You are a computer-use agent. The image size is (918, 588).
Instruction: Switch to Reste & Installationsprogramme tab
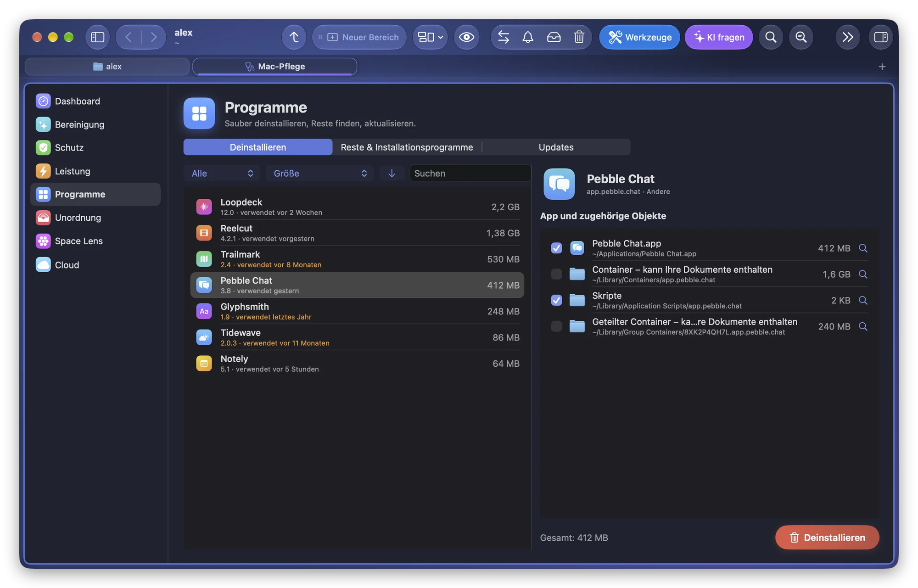(407, 147)
